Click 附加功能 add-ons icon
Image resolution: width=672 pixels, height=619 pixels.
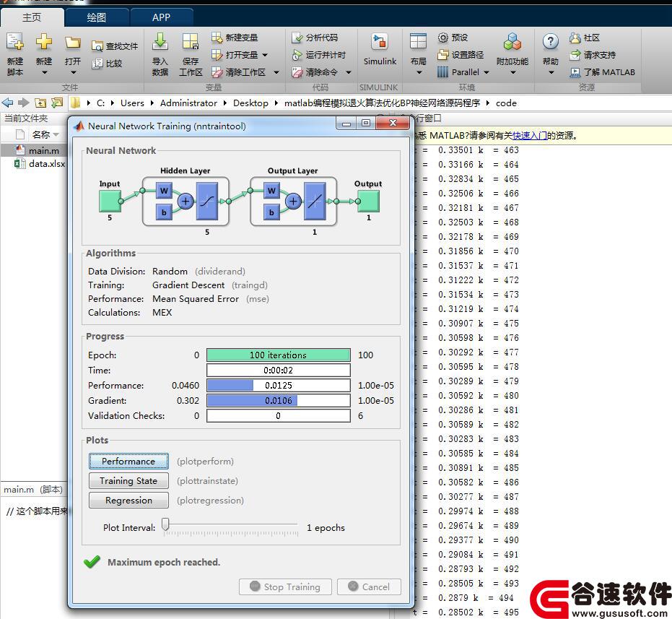tap(512, 42)
